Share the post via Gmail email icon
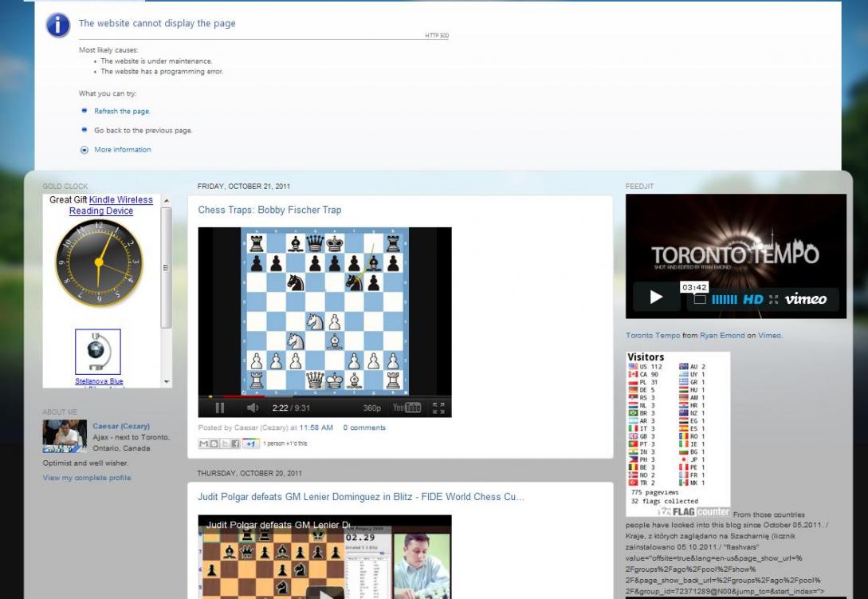The image size is (868, 599). pos(204,443)
